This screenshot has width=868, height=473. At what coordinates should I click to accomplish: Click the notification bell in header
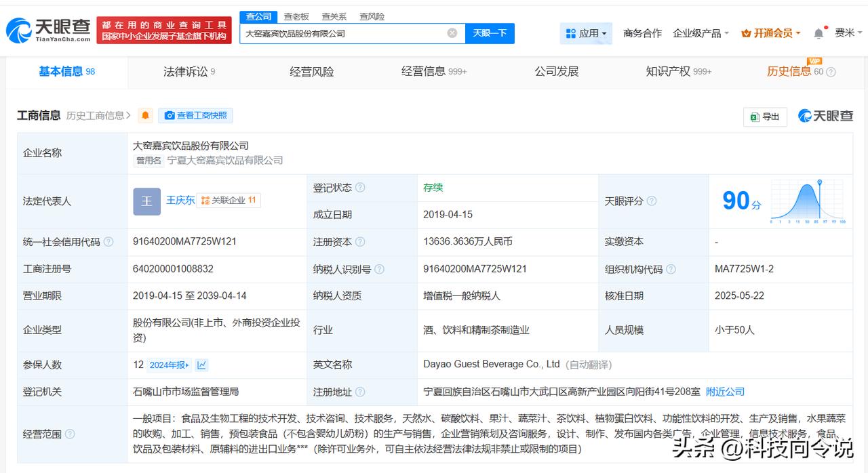pos(819,33)
